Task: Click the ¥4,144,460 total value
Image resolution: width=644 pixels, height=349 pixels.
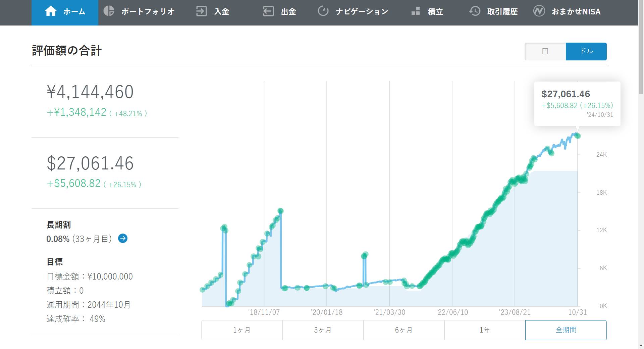Action: (90, 92)
